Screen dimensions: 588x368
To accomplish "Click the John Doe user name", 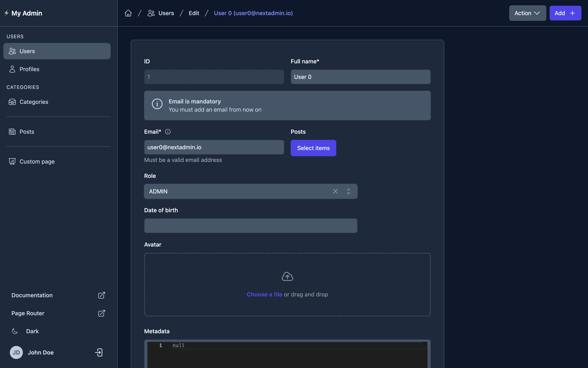I will 41,352.
